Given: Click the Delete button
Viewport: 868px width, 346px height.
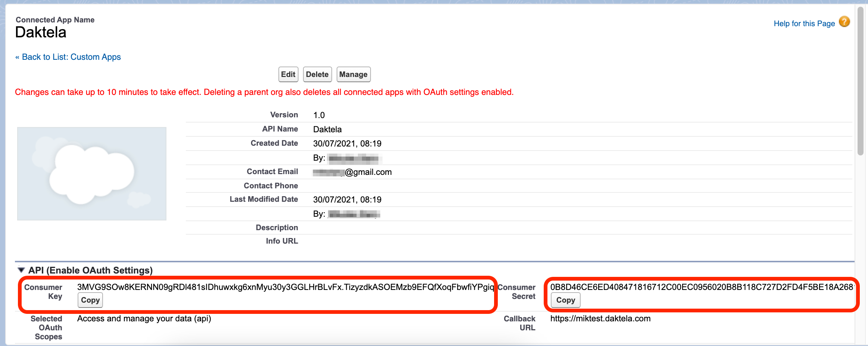Looking at the screenshot, I should (x=317, y=74).
